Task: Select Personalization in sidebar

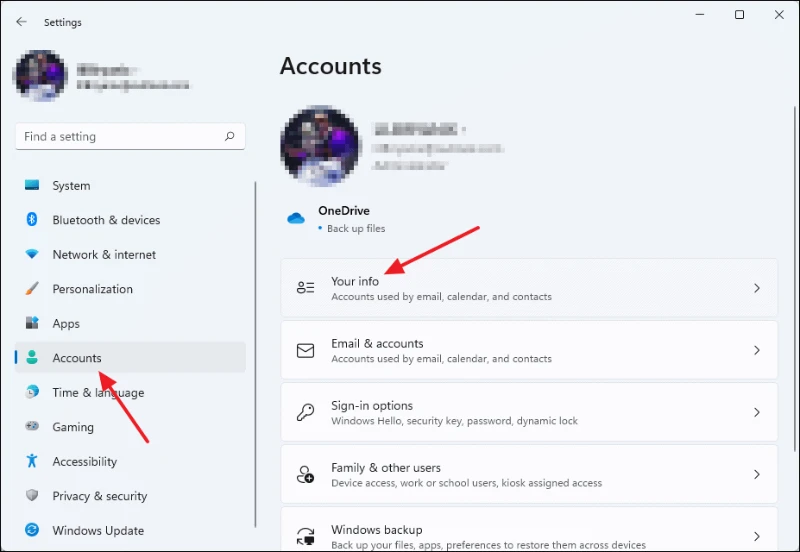Action: (x=130, y=289)
